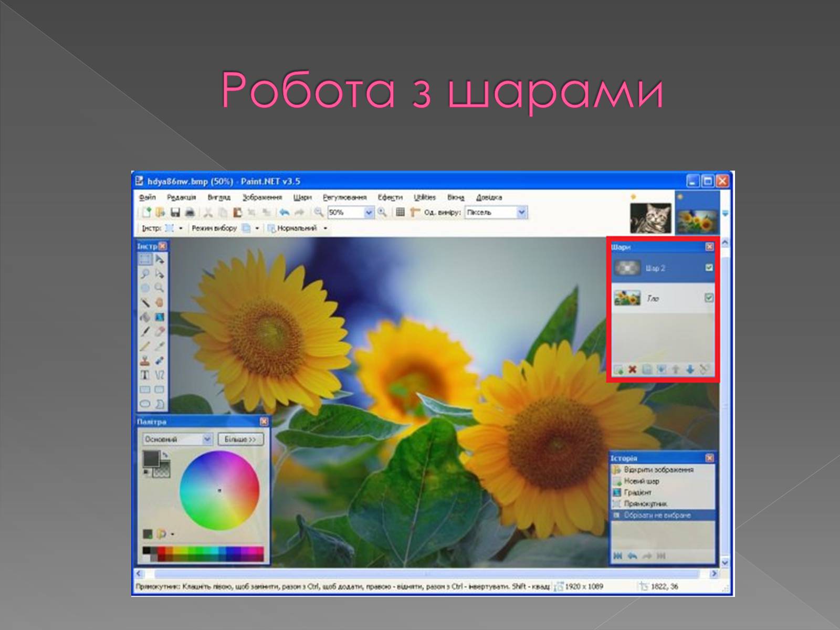Click the Zoom Out magnifier icon
Viewport: 840px width, 630px height.
coord(318,213)
